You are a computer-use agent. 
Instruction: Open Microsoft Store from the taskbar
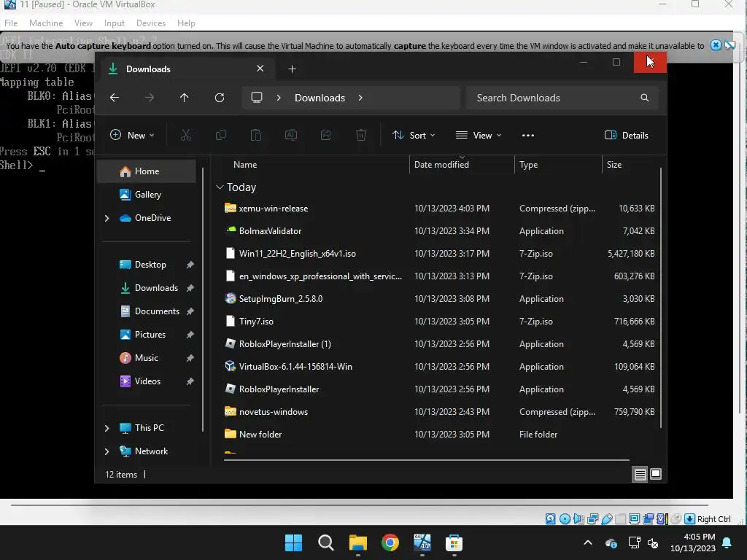click(454, 542)
